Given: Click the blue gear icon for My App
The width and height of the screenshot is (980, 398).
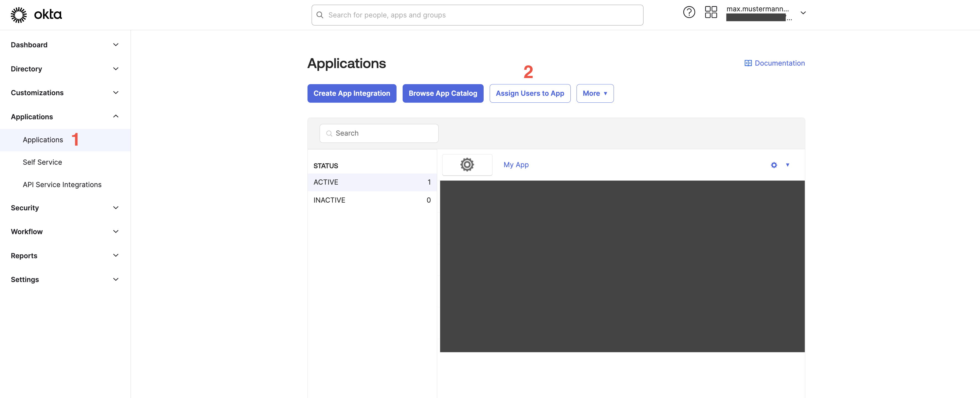Looking at the screenshot, I should point(774,165).
